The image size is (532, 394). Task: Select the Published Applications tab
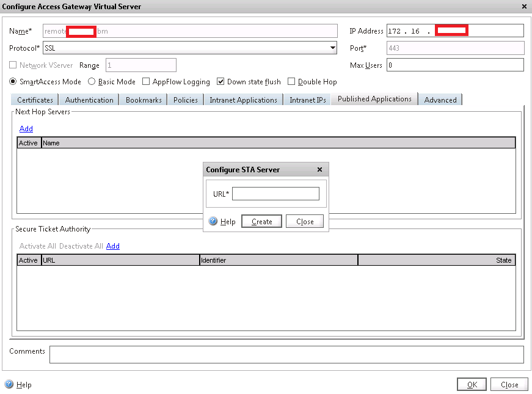click(374, 99)
